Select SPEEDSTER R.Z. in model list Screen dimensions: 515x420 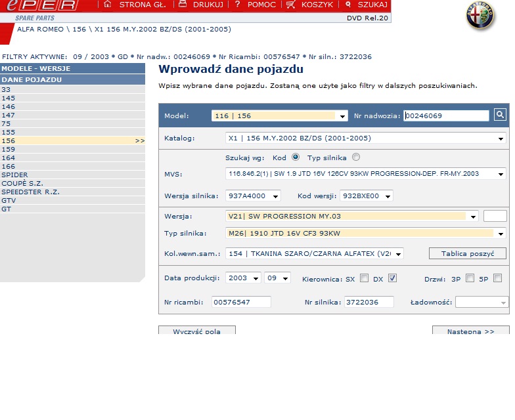click(72, 192)
